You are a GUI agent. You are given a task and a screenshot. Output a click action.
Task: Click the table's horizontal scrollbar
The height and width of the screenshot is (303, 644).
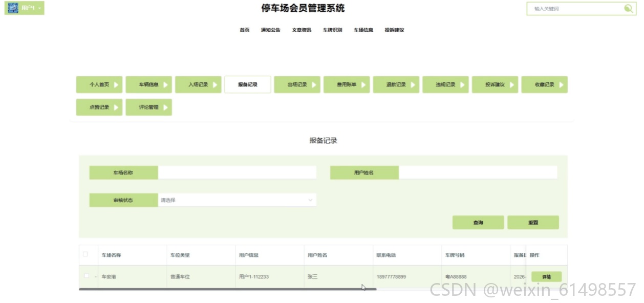tap(228, 289)
